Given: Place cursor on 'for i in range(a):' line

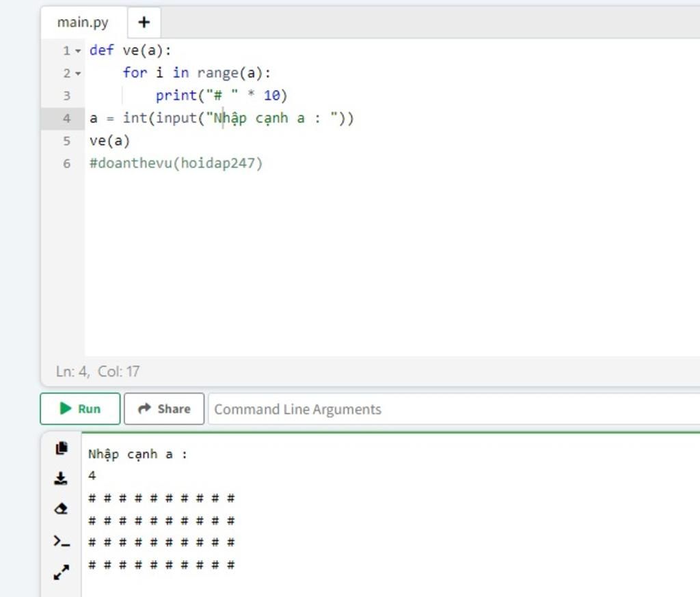Looking at the screenshot, I should [x=197, y=72].
